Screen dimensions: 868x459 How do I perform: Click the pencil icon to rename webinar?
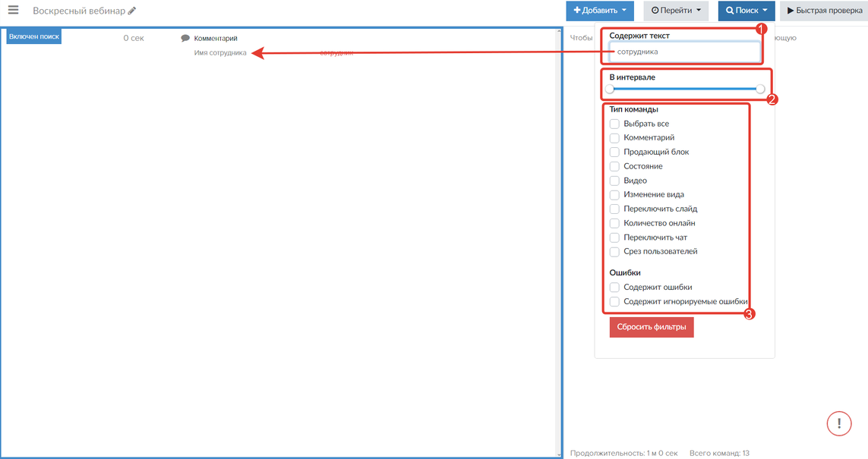(x=132, y=11)
